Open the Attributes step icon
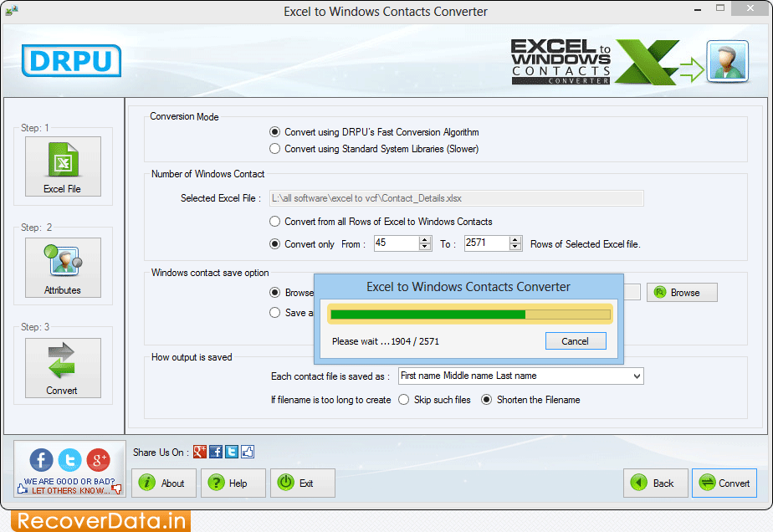773x532 pixels. tap(63, 267)
